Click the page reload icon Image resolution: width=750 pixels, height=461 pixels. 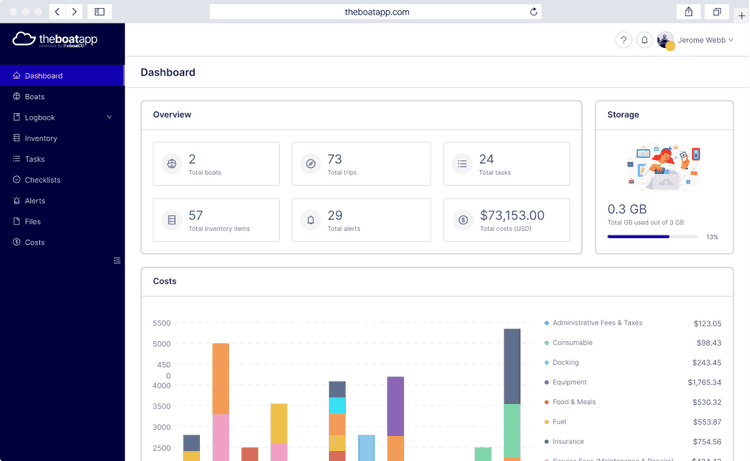click(533, 12)
